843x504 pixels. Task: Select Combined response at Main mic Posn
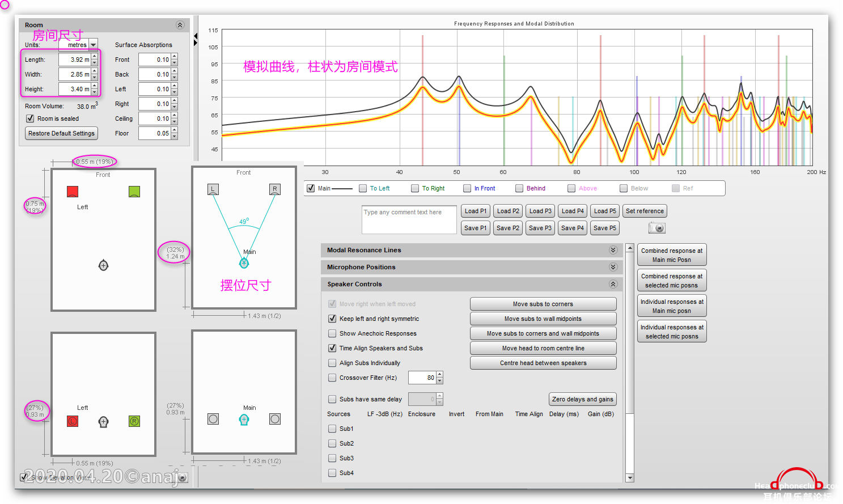tap(672, 255)
